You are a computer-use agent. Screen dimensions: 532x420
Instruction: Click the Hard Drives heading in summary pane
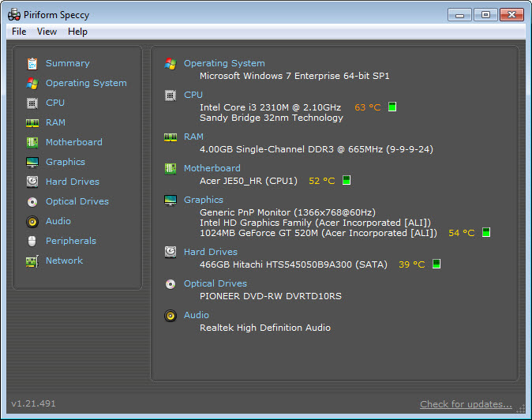click(x=211, y=252)
